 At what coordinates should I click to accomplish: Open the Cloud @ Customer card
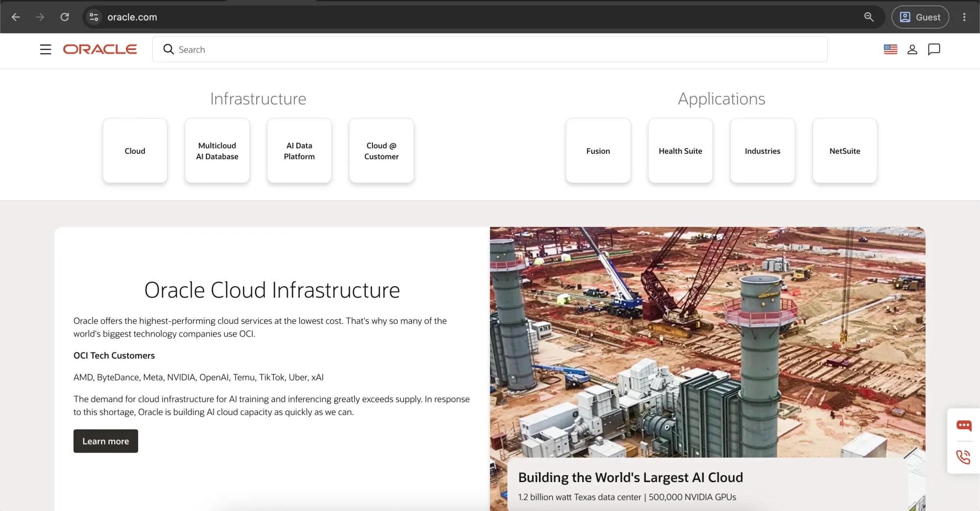[x=382, y=151]
